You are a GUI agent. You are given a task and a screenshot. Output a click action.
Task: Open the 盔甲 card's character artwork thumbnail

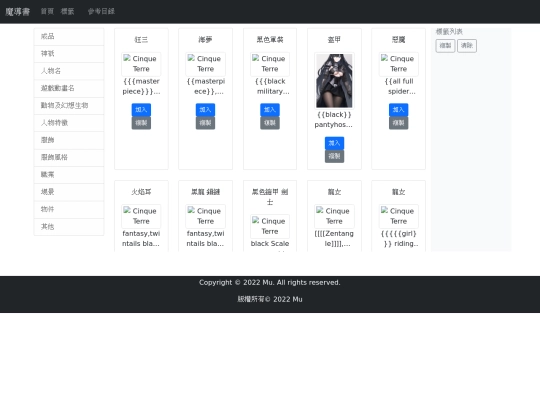point(334,81)
